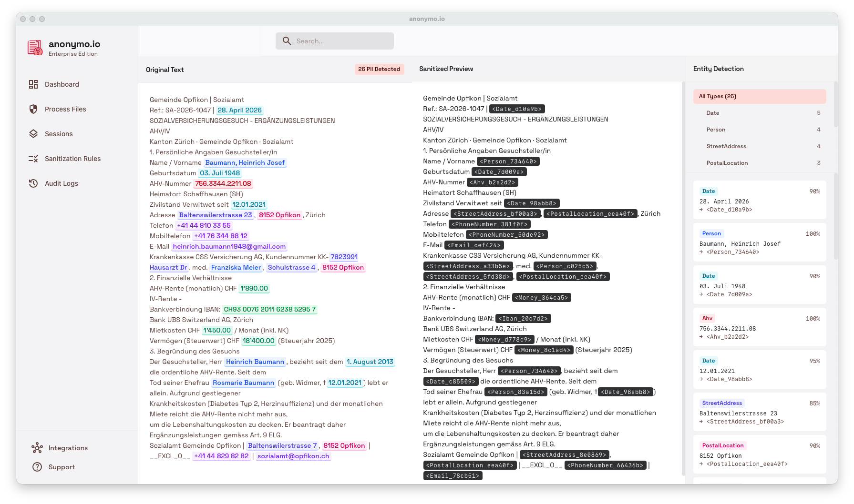Click highlighted amount 18'400.00
854x504 pixels.
click(258, 341)
